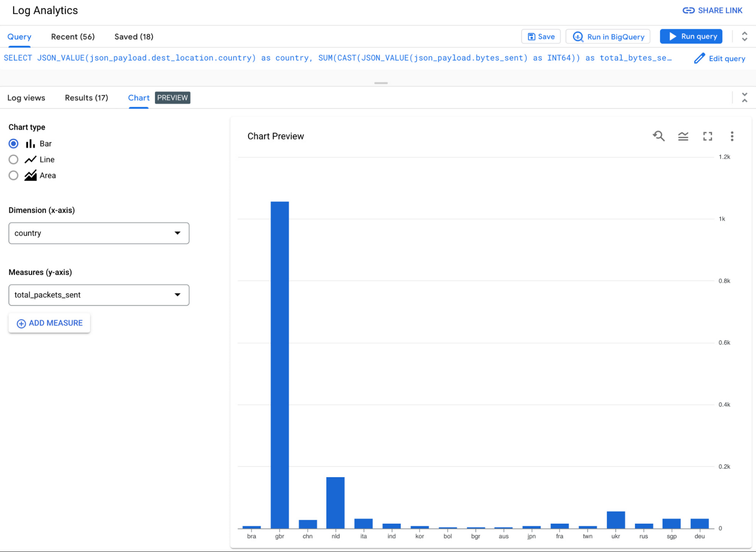
Task: Click the Run in BigQuery icon
Action: (x=578, y=36)
